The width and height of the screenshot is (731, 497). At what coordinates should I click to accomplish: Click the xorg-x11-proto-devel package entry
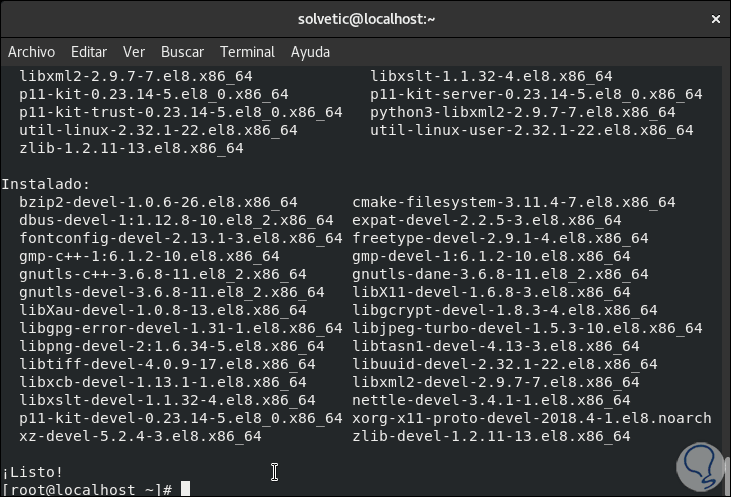(532, 418)
